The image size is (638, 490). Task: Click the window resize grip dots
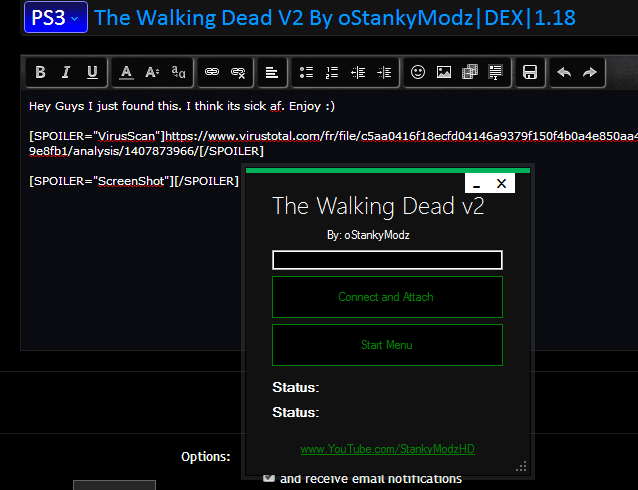tap(521, 466)
